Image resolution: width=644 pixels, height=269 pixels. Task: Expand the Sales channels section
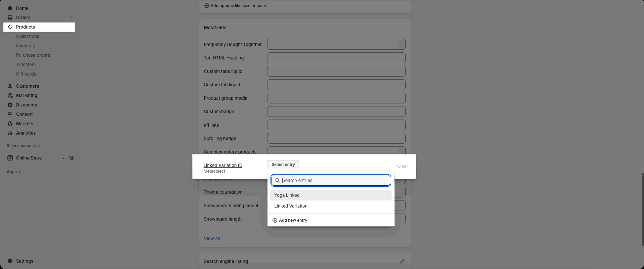[23, 146]
